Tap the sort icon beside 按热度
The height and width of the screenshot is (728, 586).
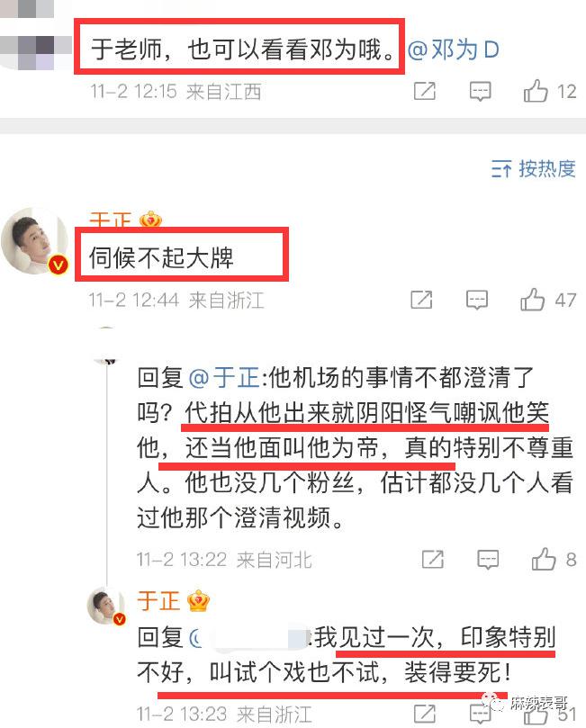coord(501,168)
